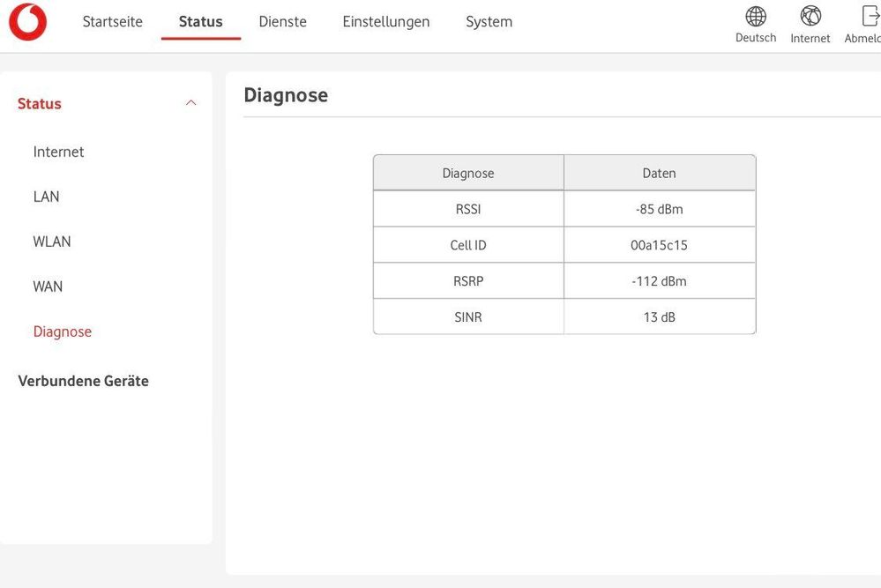Switch to the Dienste tab
The width and height of the screenshot is (881, 588).
(282, 22)
